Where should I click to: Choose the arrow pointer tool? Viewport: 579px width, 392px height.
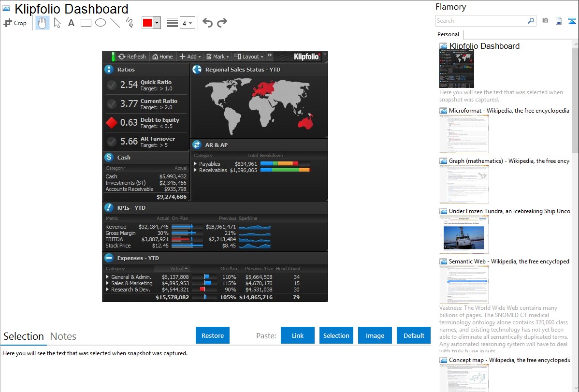[57, 23]
